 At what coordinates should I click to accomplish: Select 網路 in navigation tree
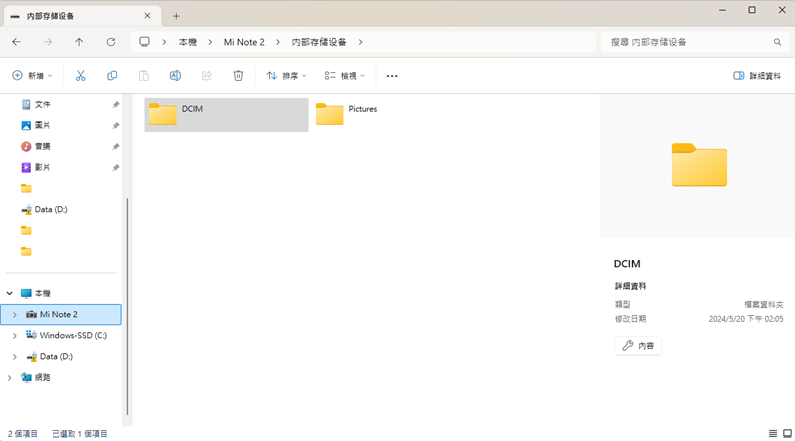tap(35, 378)
